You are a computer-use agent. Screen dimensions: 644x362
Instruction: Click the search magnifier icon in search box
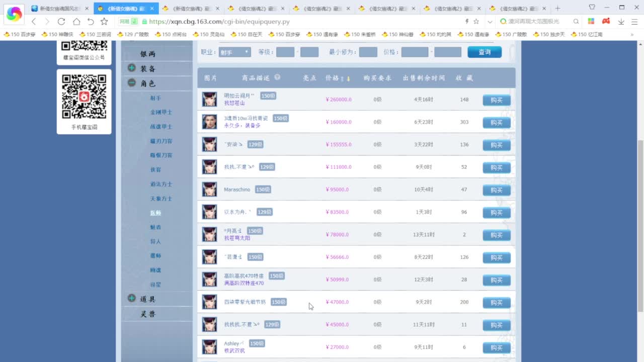(576, 22)
